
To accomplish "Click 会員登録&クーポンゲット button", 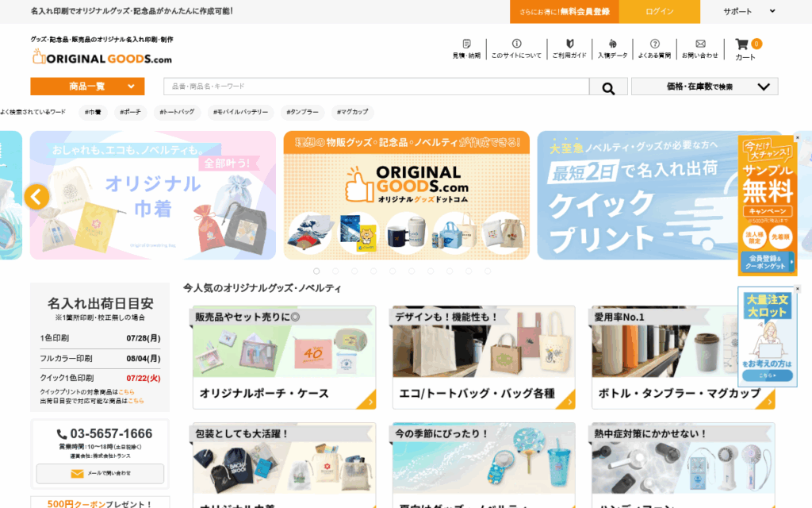I will point(767,262).
